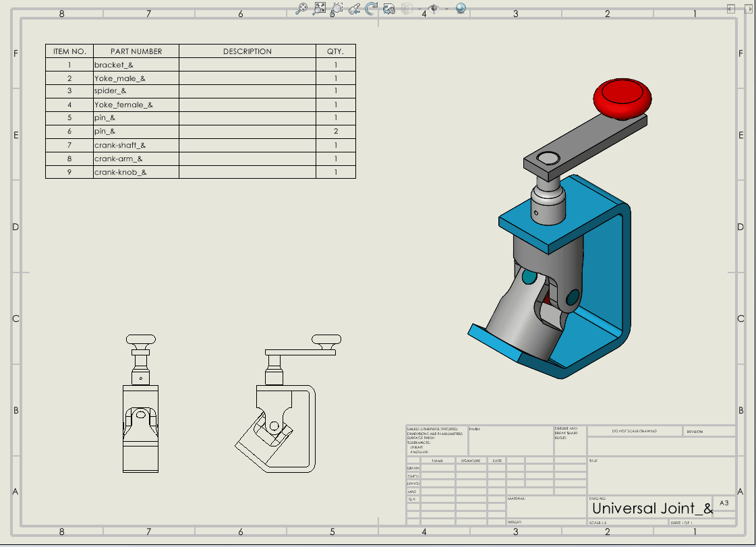Click the red crank knob in isometric view
Image resolution: width=756 pixels, height=547 pixels.
623,98
